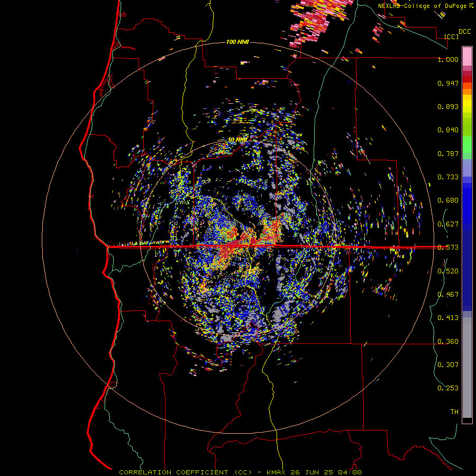Select the 0.413 scale value
476x476 pixels.
tap(448, 318)
